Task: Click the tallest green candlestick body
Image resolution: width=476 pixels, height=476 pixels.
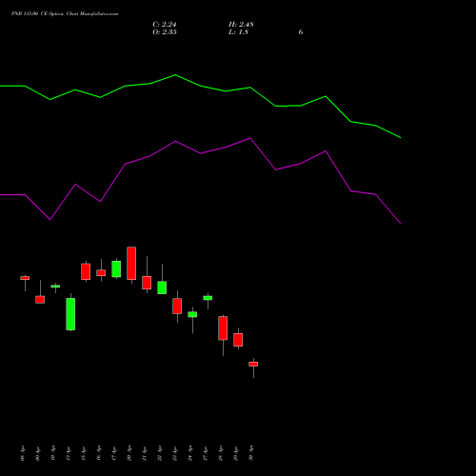Action: pos(70,314)
